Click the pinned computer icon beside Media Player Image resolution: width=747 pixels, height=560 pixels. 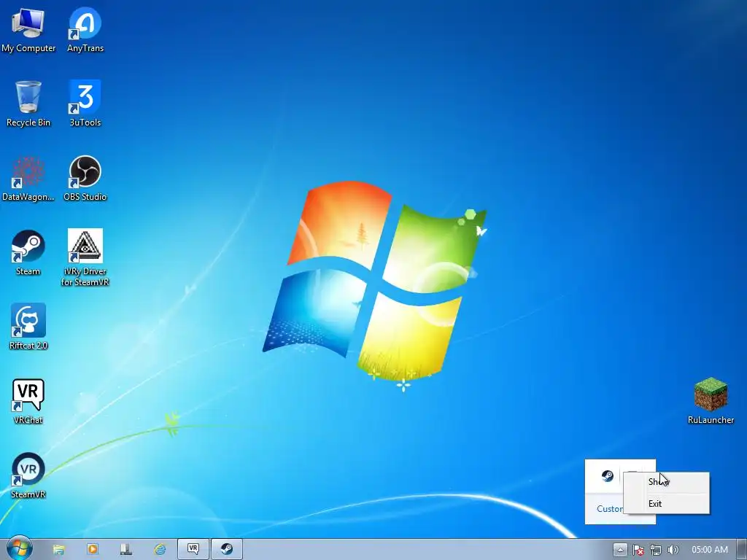coord(125,550)
